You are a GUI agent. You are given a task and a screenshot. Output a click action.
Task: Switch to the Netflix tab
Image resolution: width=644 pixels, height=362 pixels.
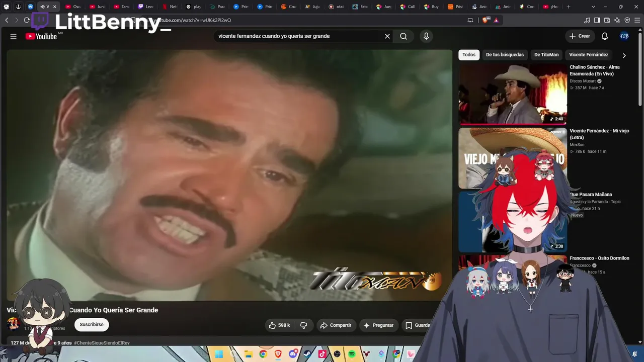(170, 7)
